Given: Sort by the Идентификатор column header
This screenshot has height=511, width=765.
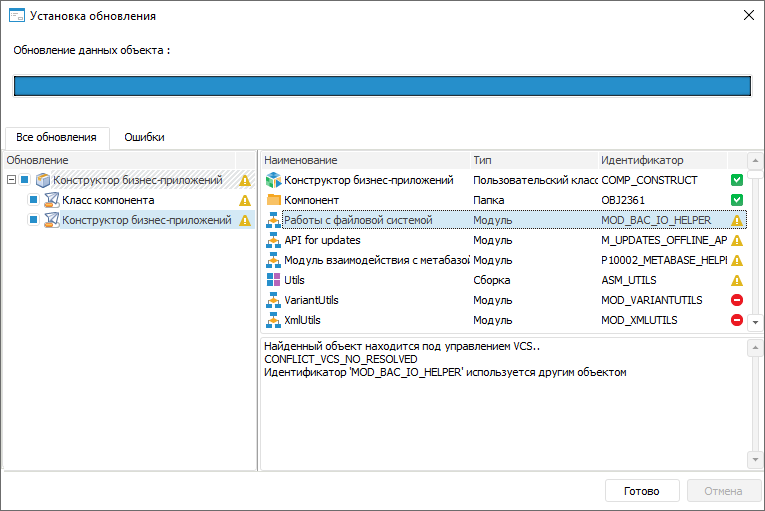Looking at the screenshot, I should pyautogui.click(x=642, y=160).
